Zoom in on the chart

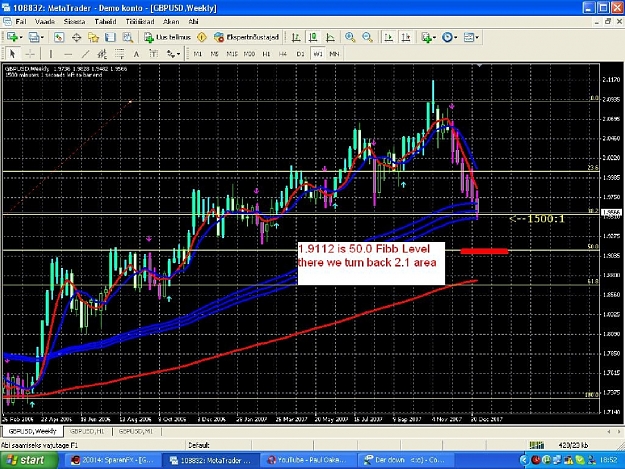(350, 37)
